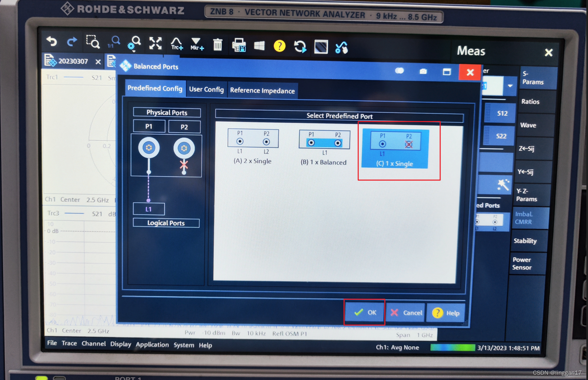
Task: Click the Windows logo icon
Action: point(259,46)
